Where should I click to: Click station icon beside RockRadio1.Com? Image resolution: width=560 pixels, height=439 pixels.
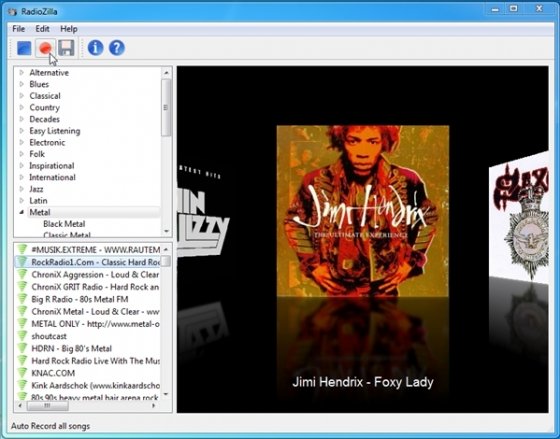click(22, 262)
